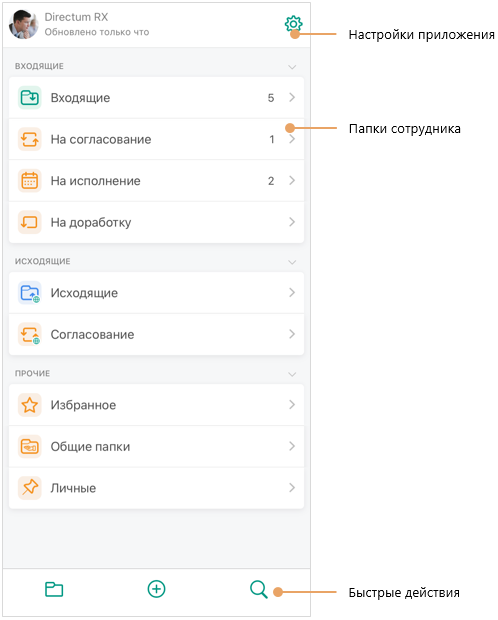Switch to folders tab in bottom bar

[54, 589]
